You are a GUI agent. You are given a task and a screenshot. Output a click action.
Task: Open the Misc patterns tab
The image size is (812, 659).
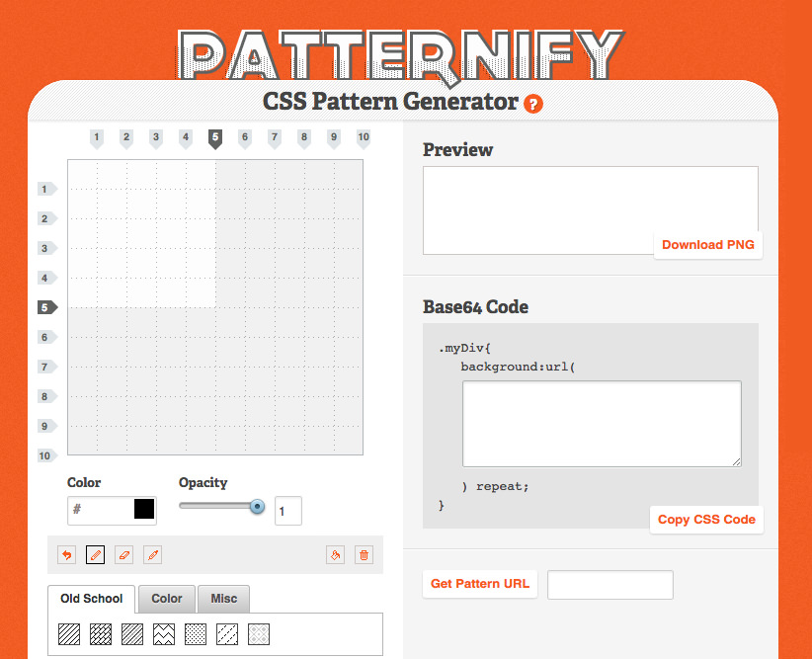pos(223,599)
